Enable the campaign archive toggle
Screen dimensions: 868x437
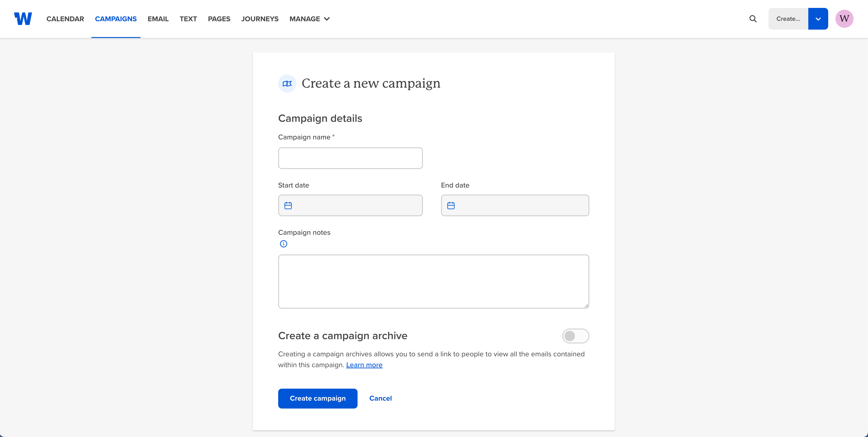point(576,336)
